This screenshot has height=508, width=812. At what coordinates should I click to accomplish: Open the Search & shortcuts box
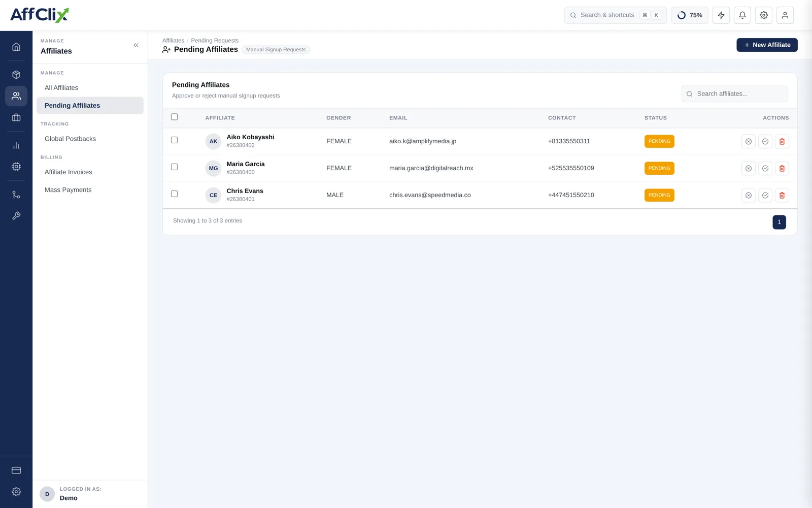615,15
